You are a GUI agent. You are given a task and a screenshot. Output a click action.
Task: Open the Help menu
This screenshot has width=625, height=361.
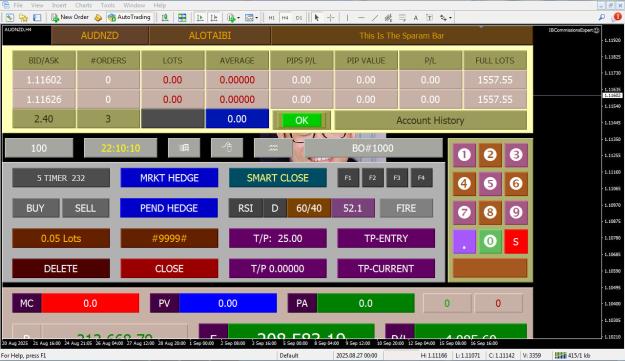coord(160,5)
